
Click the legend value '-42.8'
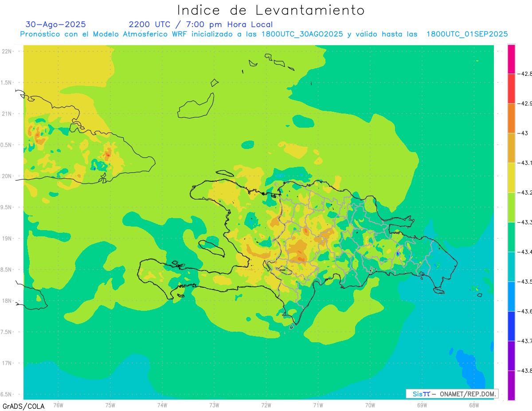click(x=525, y=74)
